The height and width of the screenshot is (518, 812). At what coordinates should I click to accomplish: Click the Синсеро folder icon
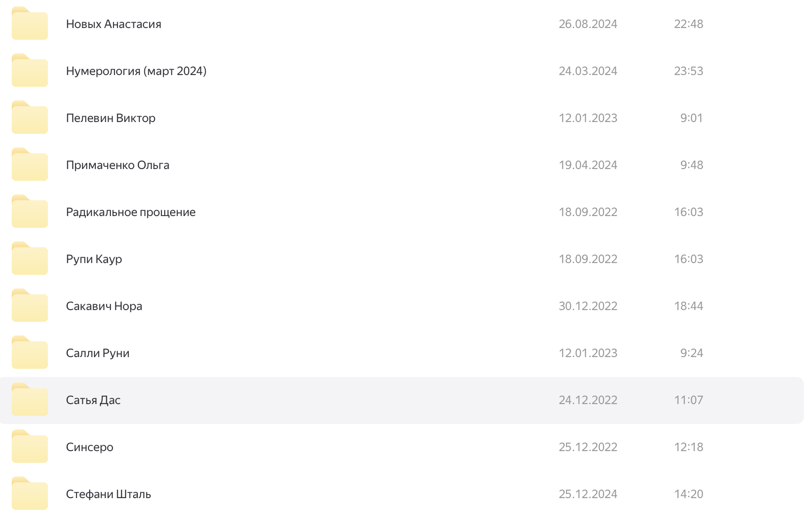coord(30,447)
